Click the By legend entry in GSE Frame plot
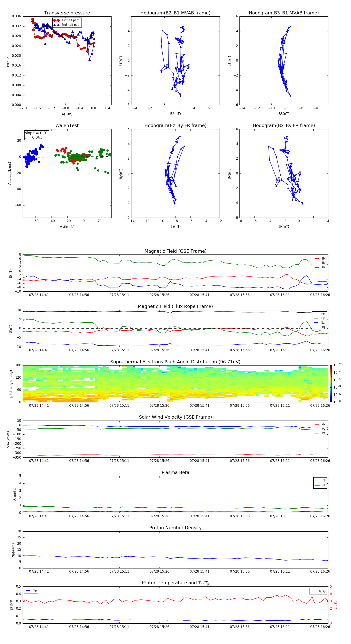This screenshot has height=644, width=351. (320, 263)
